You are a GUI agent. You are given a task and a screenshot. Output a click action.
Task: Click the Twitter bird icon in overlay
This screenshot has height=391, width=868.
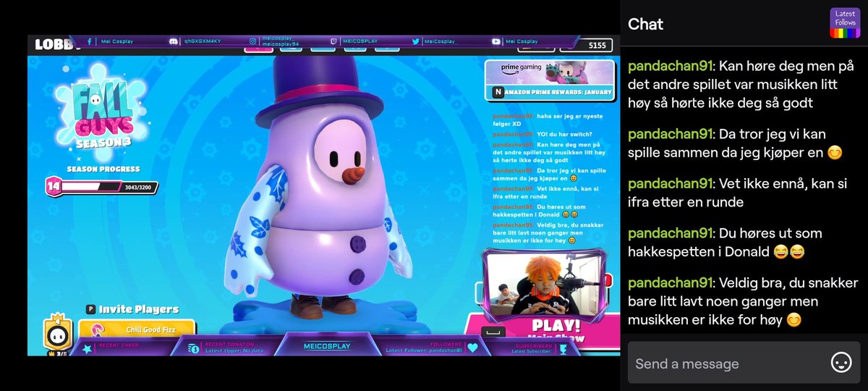pyautogui.click(x=417, y=42)
